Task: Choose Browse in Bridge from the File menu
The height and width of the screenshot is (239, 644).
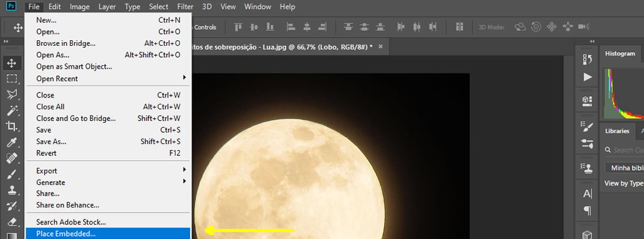Action: [x=108, y=43]
